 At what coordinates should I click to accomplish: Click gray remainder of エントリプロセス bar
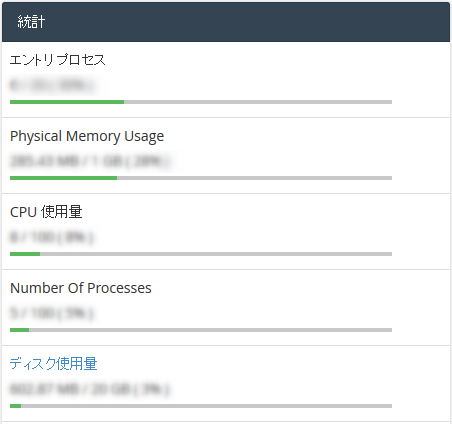258,102
